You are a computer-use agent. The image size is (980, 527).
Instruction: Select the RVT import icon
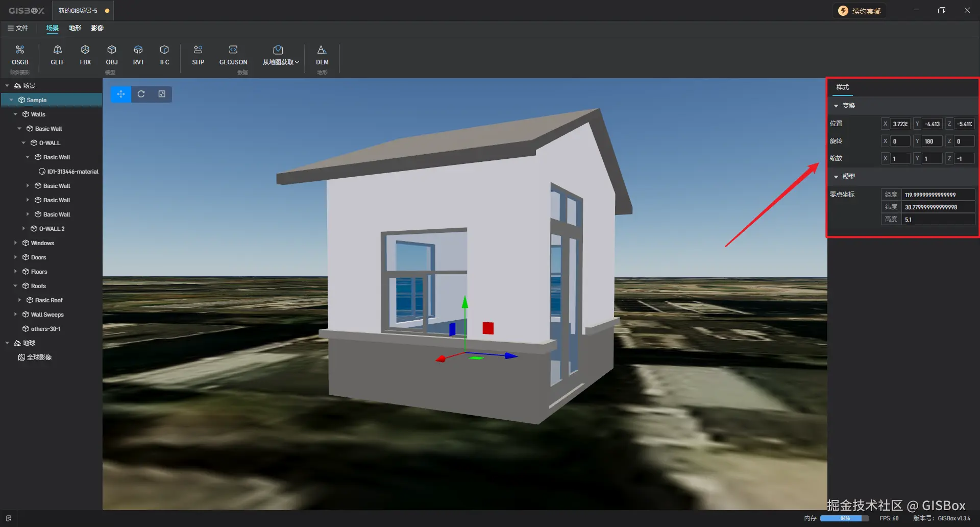click(138, 55)
